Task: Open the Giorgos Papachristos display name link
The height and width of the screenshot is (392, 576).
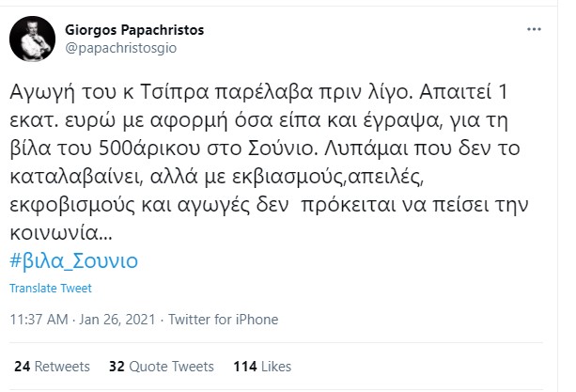Action: [135, 30]
